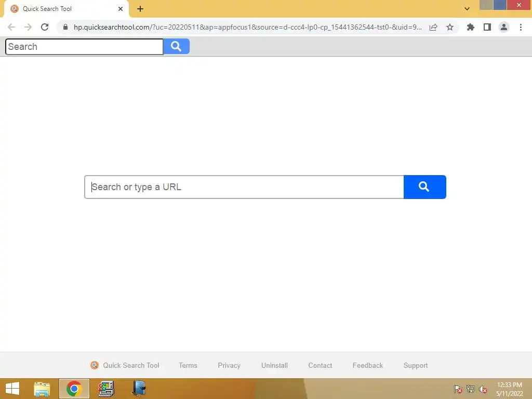Select the Quick Search Tool tab
The image size is (532, 399).
click(x=66, y=9)
